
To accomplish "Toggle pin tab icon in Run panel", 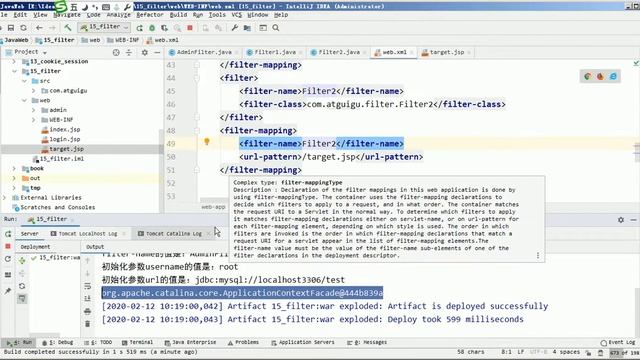I will pyautogui.click(x=8, y=291).
